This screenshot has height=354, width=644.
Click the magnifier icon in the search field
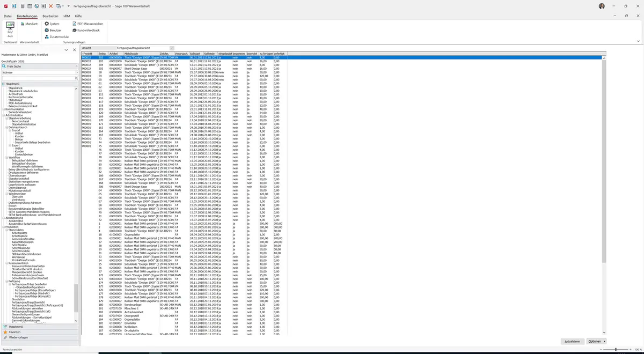point(77,78)
